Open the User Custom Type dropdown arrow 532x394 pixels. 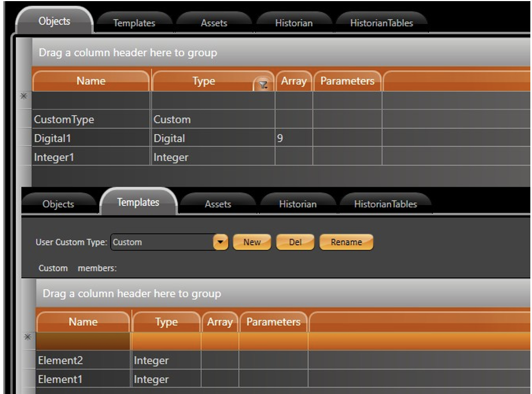pyautogui.click(x=220, y=242)
